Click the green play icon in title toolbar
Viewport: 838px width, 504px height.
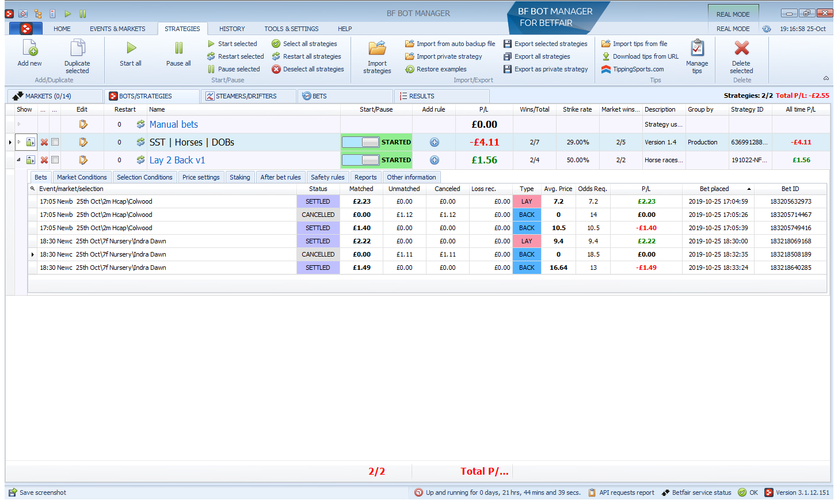[x=68, y=13]
